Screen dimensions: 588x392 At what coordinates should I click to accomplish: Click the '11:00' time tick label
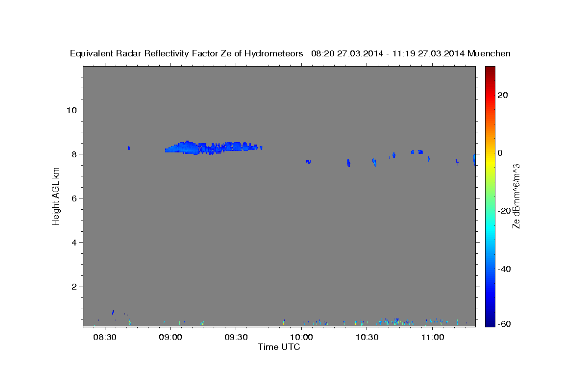point(433,337)
